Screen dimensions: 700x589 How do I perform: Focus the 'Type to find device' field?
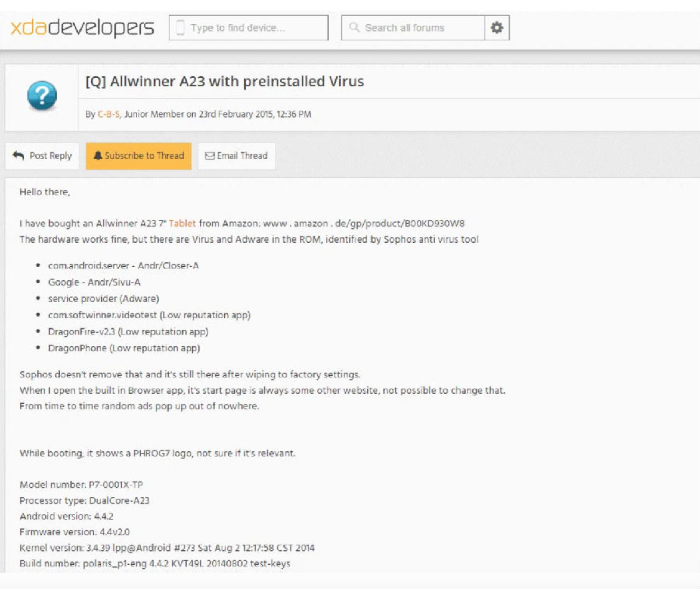tap(249, 28)
